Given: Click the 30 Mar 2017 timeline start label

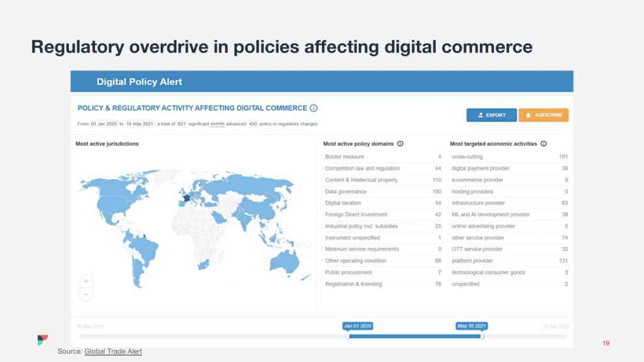Looking at the screenshot, I should tap(91, 326).
